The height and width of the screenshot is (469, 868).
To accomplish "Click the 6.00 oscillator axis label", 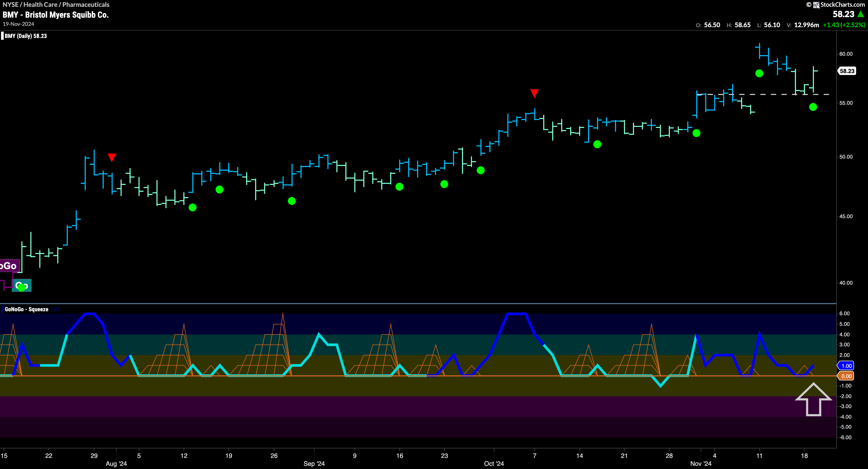I will (845, 313).
